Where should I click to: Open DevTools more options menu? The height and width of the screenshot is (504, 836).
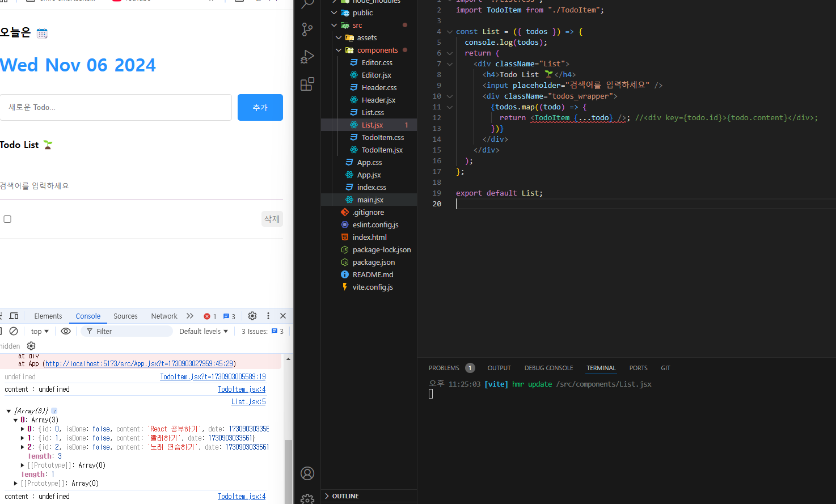268,316
